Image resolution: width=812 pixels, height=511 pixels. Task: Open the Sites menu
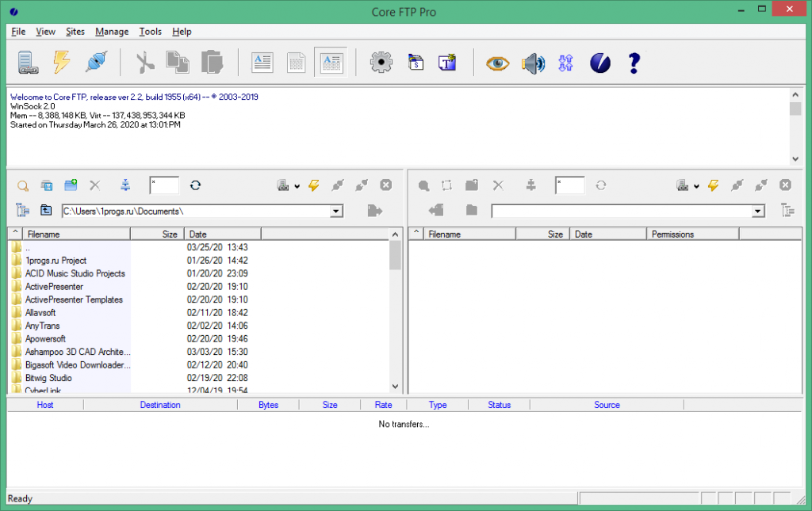coord(75,32)
